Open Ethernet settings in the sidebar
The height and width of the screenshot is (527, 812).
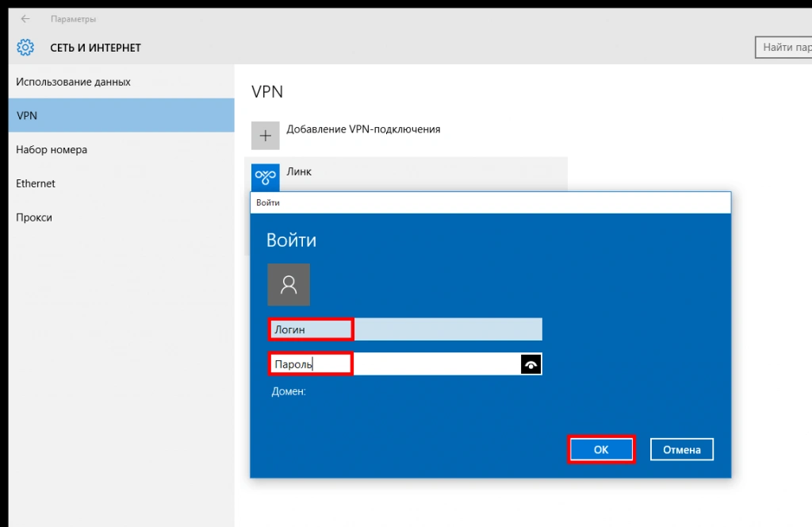(x=36, y=183)
